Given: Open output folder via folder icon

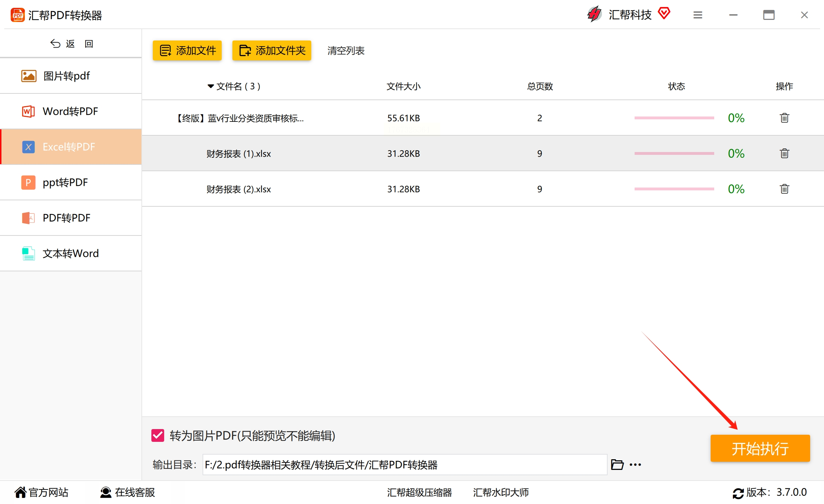Looking at the screenshot, I should (x=617, y=465).
